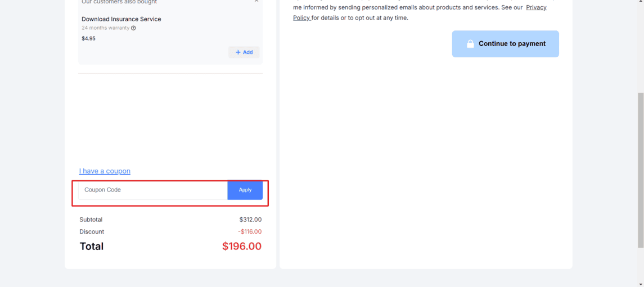Apply the coupon code
This screenshot has height=287, width=644.
pos(245,190)
